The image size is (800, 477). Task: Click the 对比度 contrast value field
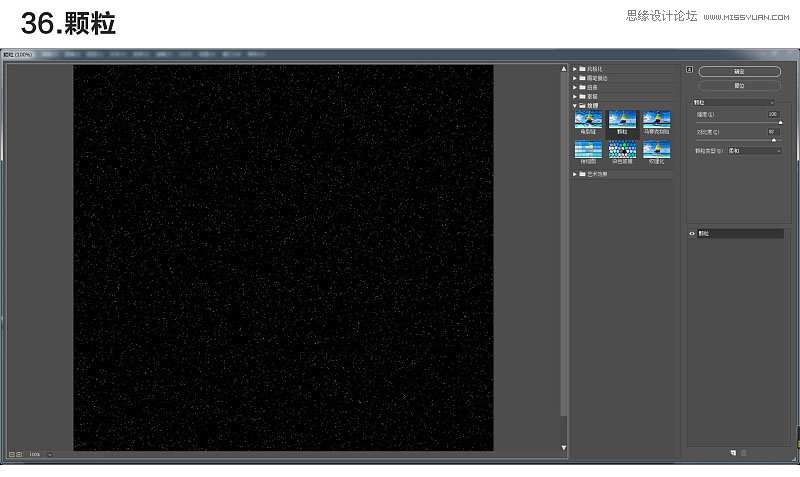click(773, 132)
